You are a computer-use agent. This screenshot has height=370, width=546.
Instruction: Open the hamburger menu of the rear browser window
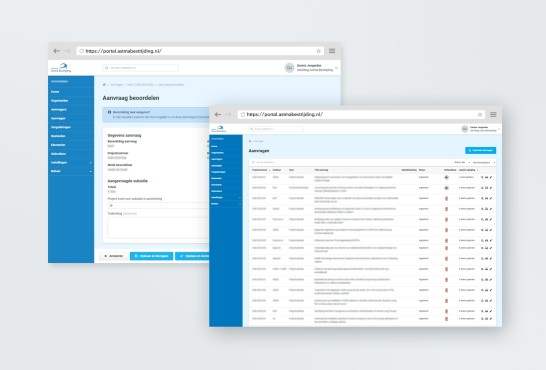pyautogui.click(x=332, y=51)
